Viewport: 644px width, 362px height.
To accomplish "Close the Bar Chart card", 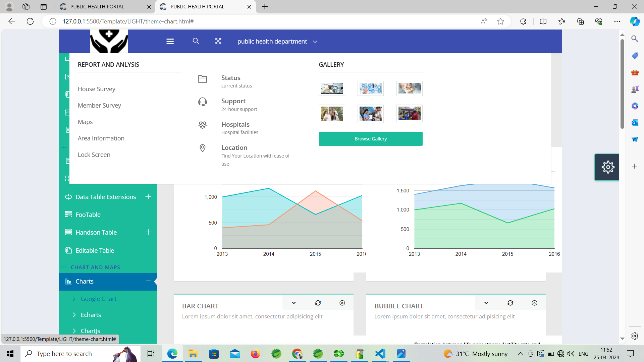I will pyautogui.click(x=342, y=303).
